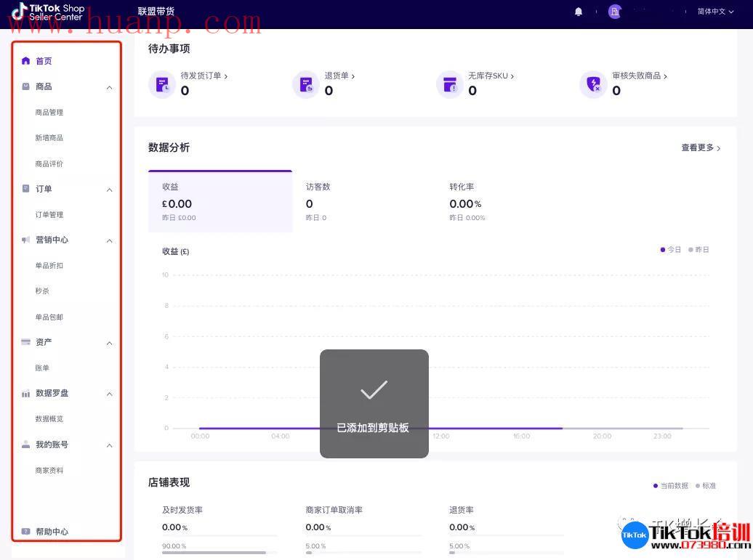Toggle the 今日 chart legend
The width and height of the screenshot is (753, 560).
pos(670,250)
